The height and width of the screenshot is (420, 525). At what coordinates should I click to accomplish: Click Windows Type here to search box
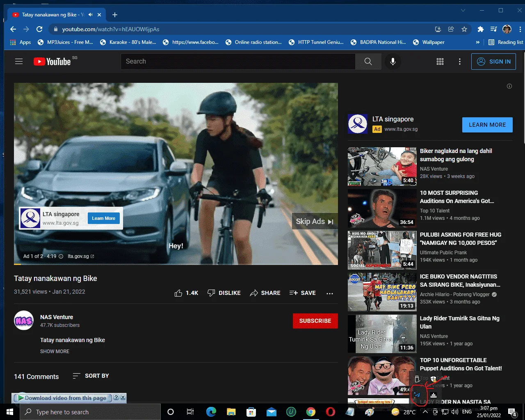click(x=90, y=412)
